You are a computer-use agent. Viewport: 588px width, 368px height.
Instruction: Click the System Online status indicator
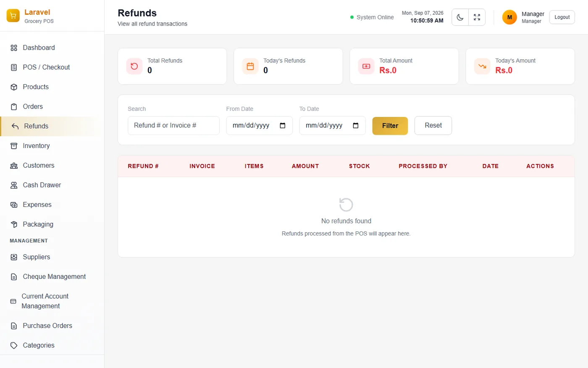(372, 17)
